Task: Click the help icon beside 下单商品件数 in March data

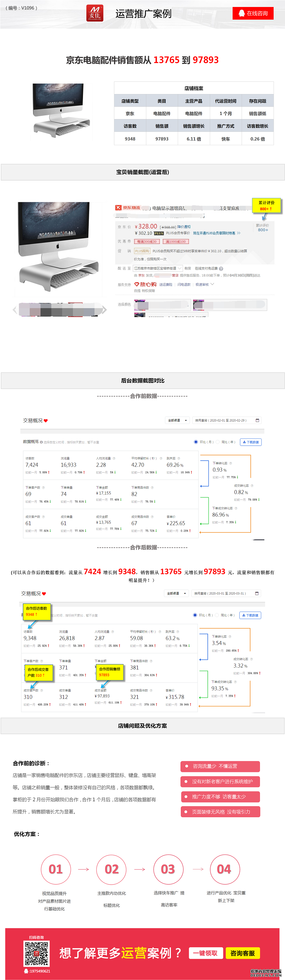Action: pos(151,661)
